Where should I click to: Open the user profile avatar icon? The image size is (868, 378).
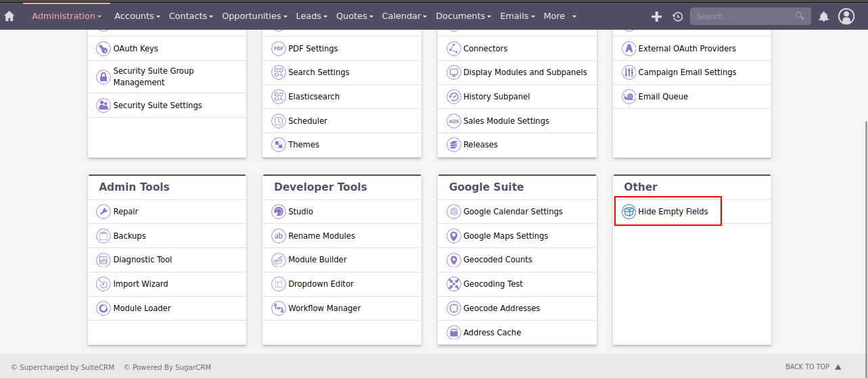846,16
